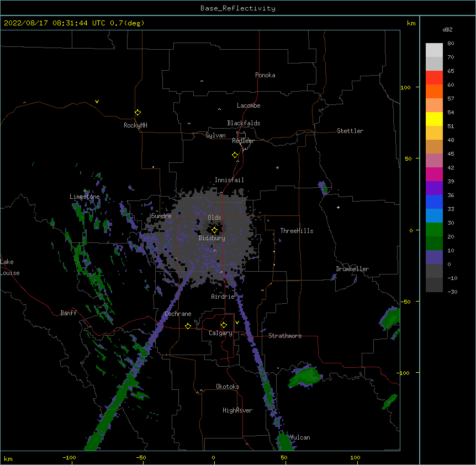Click the Strathmore label

pos(285,336)
